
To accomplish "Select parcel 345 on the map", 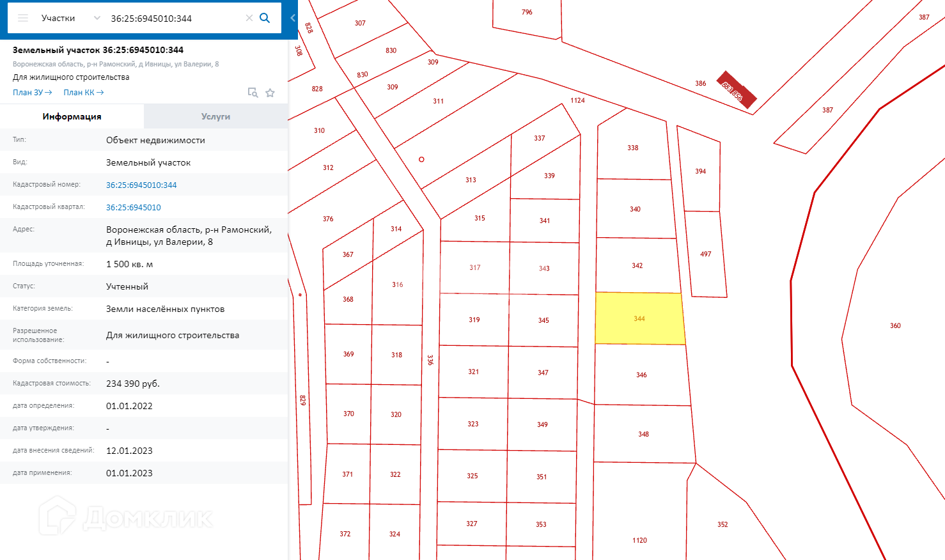I will pos(543,320).
